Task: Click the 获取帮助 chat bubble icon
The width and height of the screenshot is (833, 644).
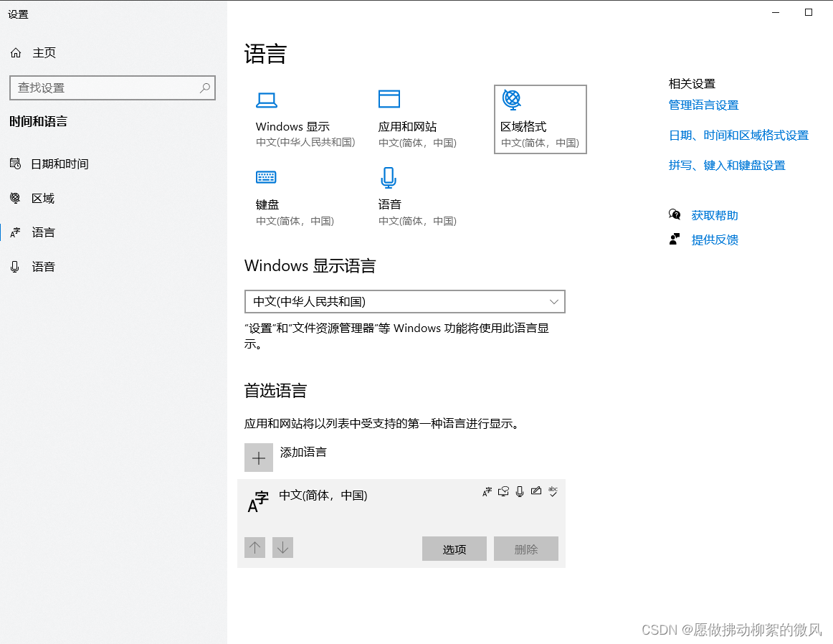Action: 675,214
